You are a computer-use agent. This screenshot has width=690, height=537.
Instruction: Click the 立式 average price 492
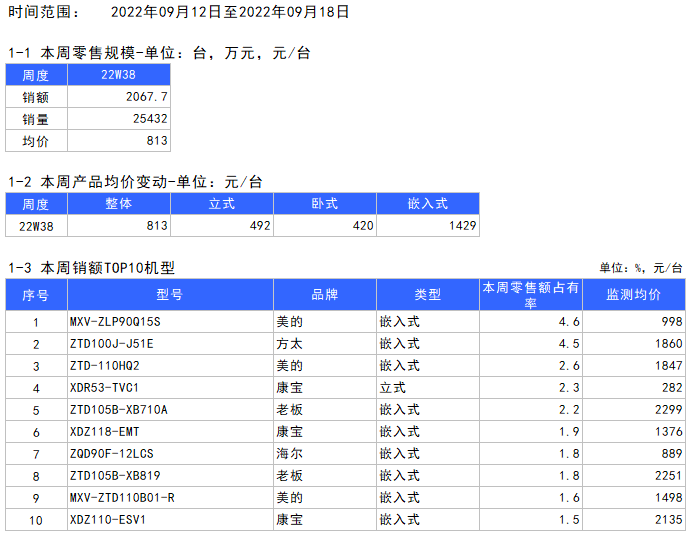[x=260, y=226]
